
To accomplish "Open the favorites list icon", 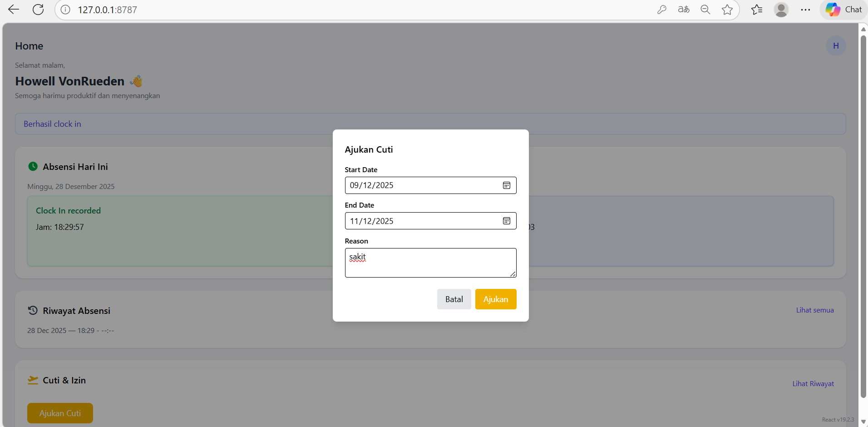I will point(756,10).
